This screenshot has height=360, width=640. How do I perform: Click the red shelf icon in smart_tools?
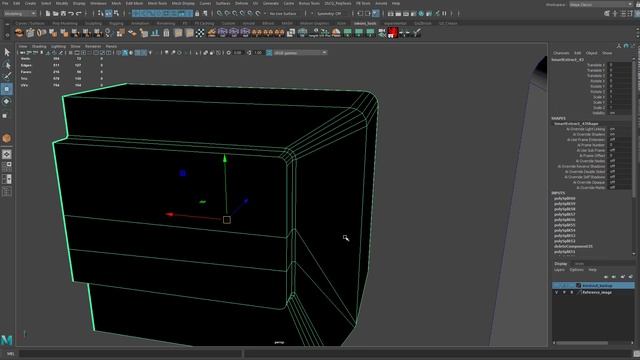point(393,33)
